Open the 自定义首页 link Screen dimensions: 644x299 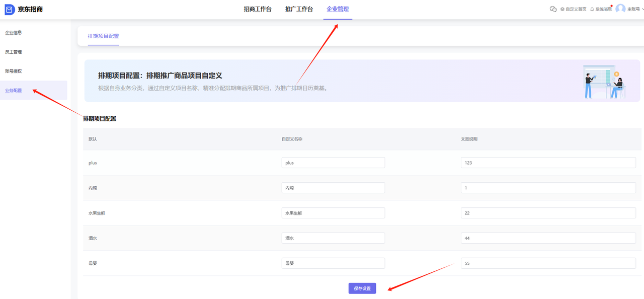pos(576,9)
